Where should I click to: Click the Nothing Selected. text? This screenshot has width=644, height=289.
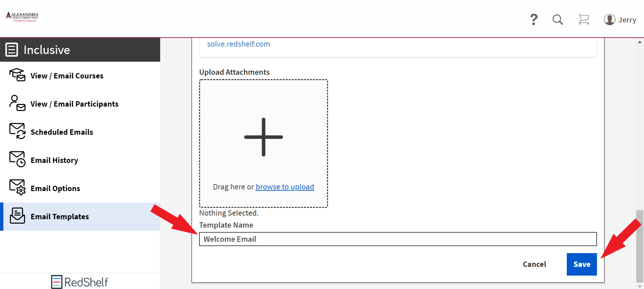click(229, 213)
